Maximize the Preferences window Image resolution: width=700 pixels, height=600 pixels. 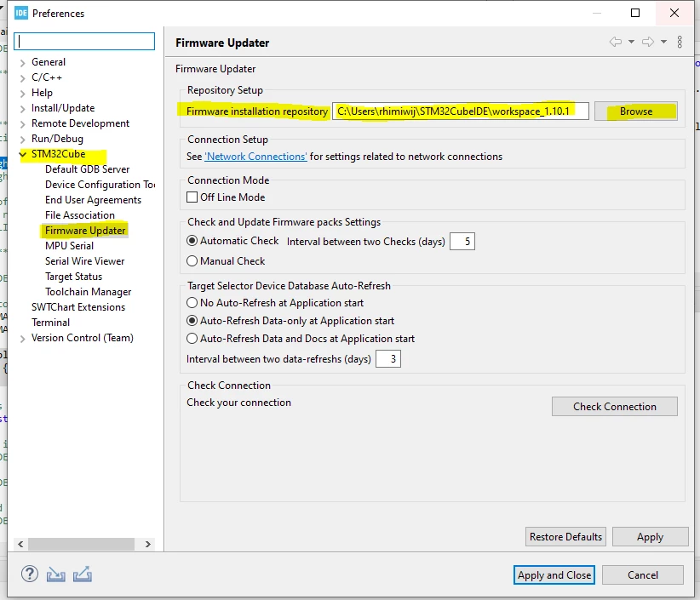pos(634,13)
